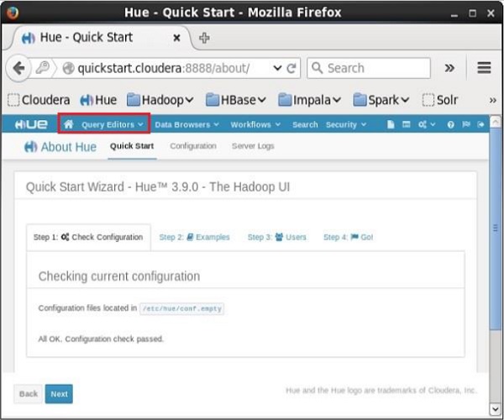The width and height of the screenshot is (504, 420).
Task: Open the Job Browser list icon
Action: pos(406,124)
